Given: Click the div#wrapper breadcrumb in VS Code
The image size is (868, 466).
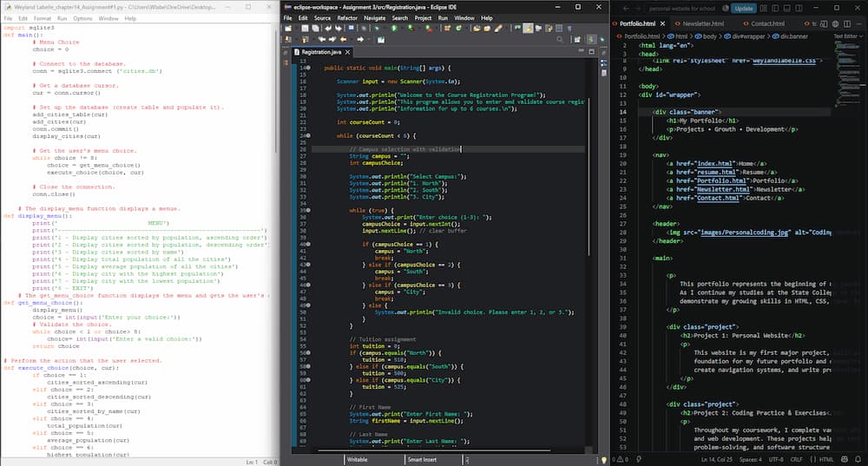Looking at the screenshot, I should pos(745,36).
